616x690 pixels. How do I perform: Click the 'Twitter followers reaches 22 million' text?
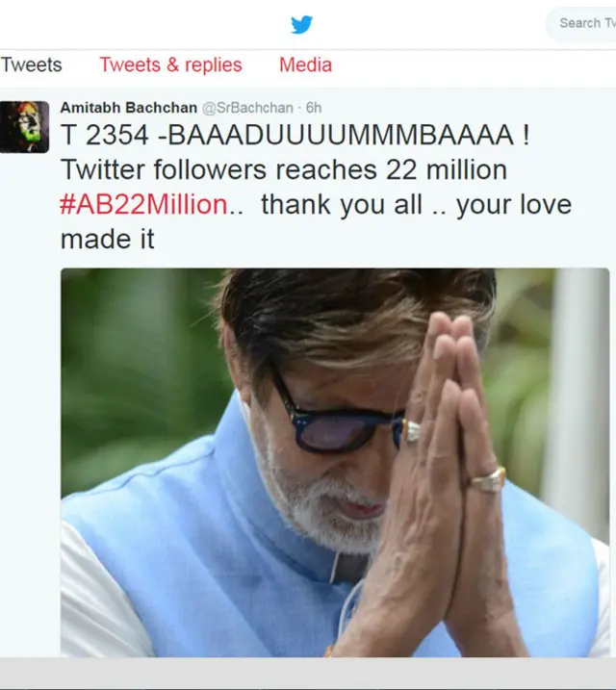tap(283, 170)
